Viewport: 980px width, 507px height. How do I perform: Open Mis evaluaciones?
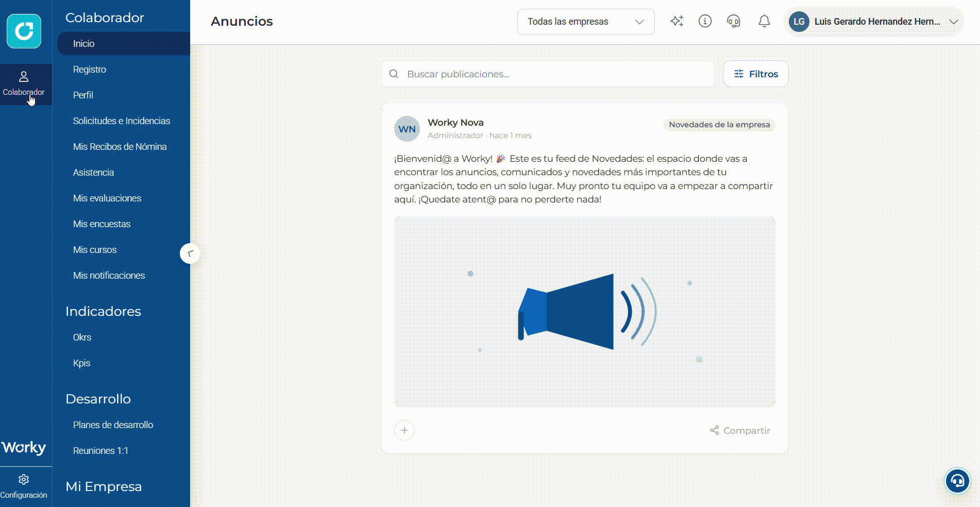tap(107, 198)
